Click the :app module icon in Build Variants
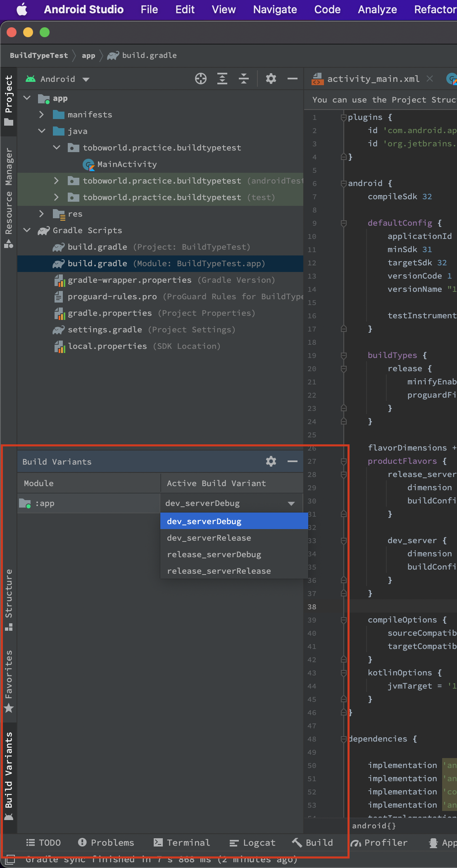The height and width of the screenshot is (868, 457). [25, 503]
